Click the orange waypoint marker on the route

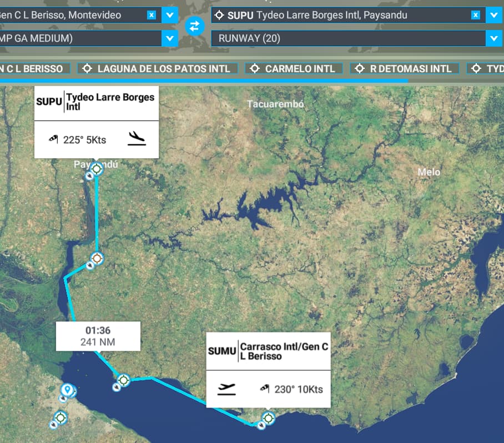click(97, 258)
